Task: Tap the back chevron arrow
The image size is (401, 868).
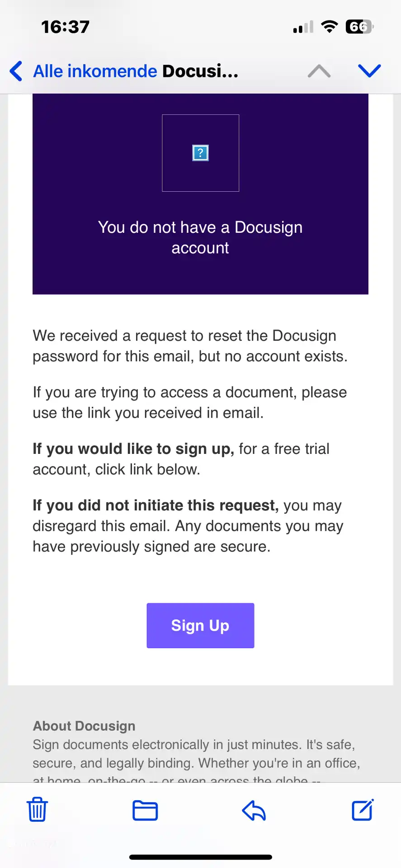Action: coord(16,71)
